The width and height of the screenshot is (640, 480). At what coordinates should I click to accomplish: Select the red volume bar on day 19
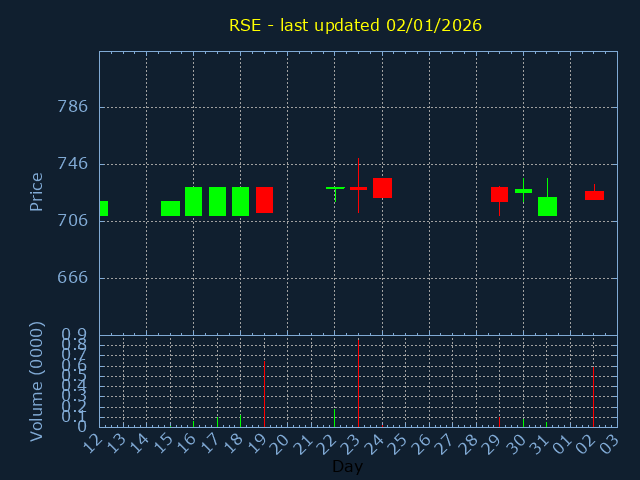(264, 393)
